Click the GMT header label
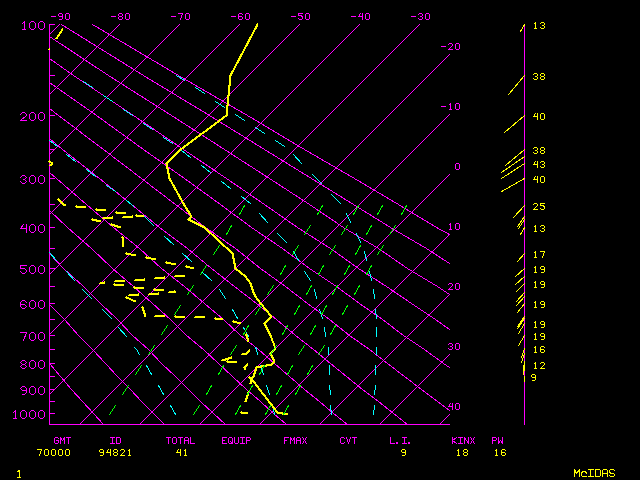Screen dimensions: 640x480 click(62, 440)
